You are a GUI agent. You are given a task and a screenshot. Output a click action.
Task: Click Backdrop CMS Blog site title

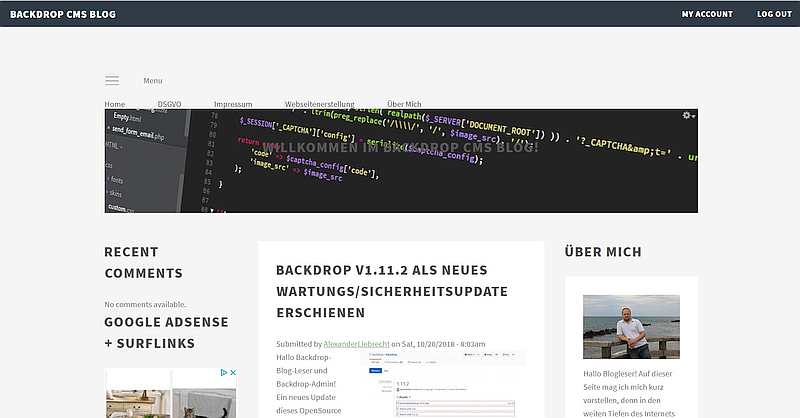pyautogui.click(x=63, y=14)
